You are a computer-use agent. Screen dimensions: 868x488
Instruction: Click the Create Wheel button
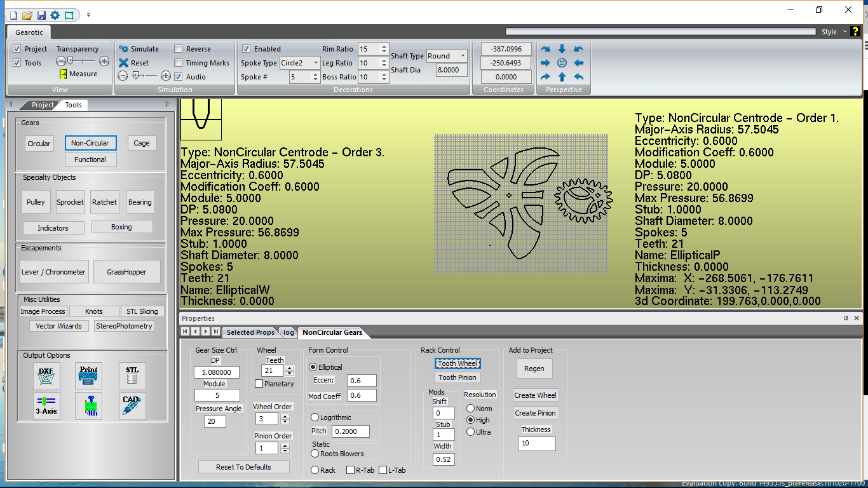pos(535,395)
